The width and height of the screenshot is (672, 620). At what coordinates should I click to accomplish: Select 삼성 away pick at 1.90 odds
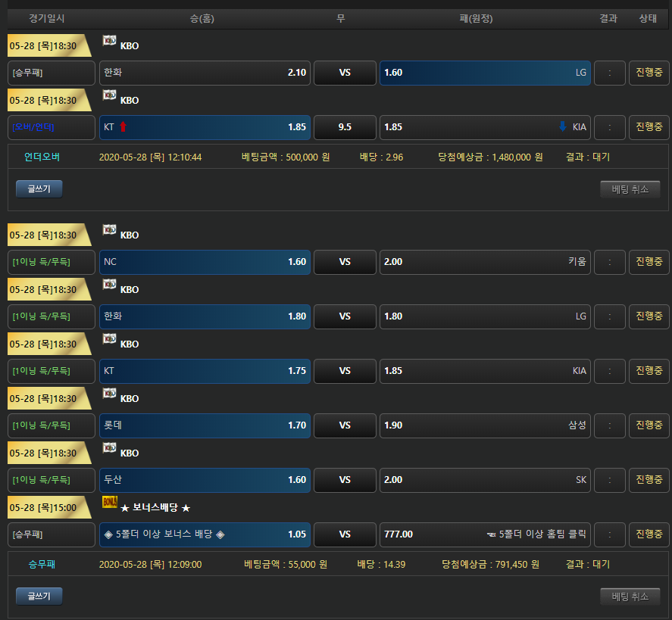coord(485,425)
